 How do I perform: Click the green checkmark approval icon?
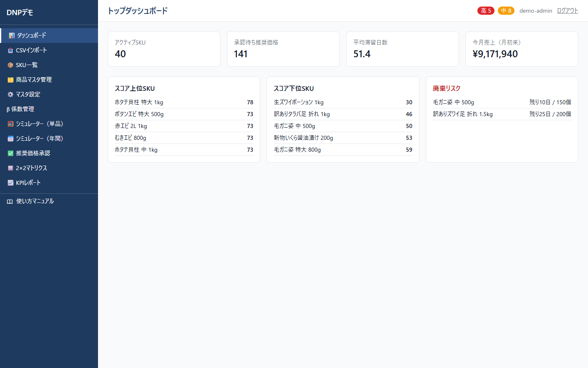(11, 153)
